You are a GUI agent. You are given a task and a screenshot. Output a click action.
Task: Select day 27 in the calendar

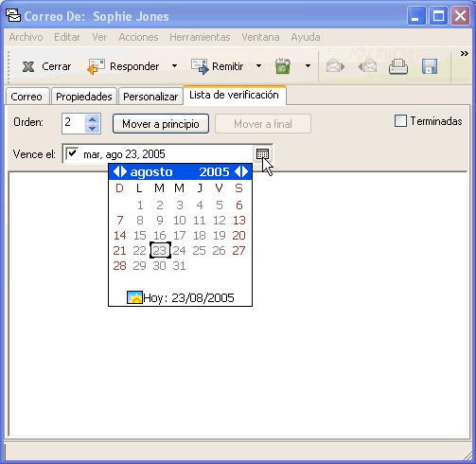[x=238, y=251]
